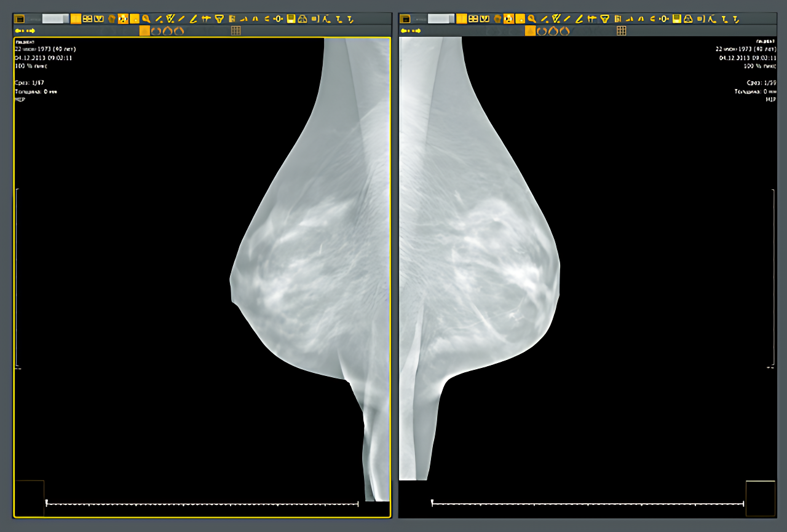This screenshot has height=532, width=787.
Task: Select the grid layout icon in right viewer's second row
Action: point(622,31)
